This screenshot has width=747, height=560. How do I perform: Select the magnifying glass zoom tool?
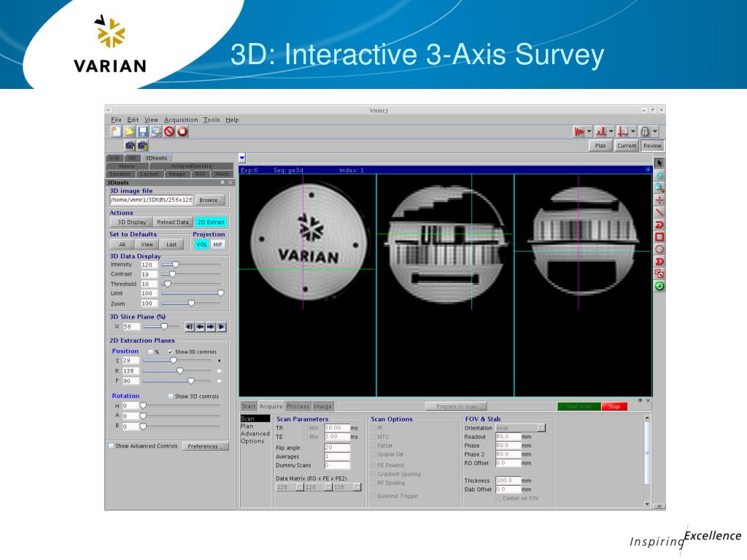(x=659, y=188)
